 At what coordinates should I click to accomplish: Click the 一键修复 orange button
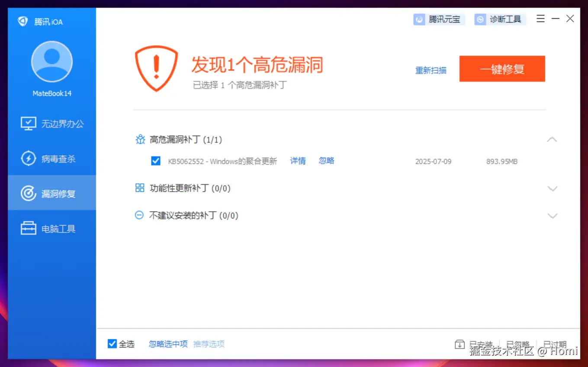coord(502,69)
